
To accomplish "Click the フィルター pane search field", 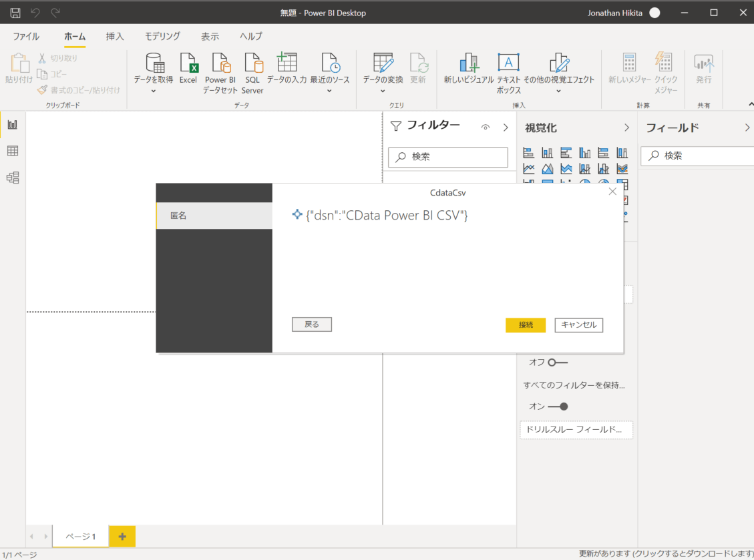I will point(448,157).
